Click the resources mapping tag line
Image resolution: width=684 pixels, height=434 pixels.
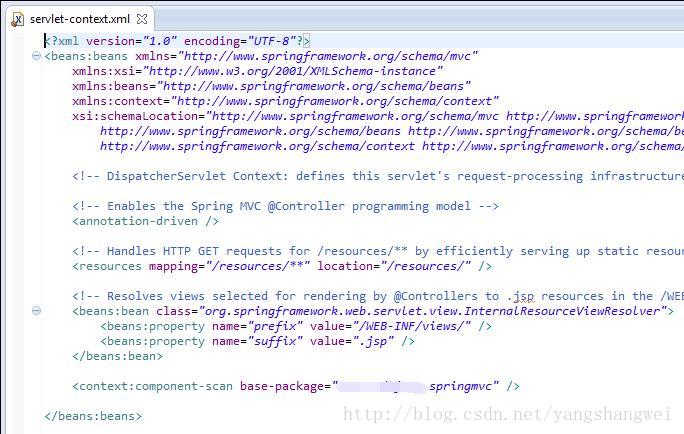(x=282, y=266)
